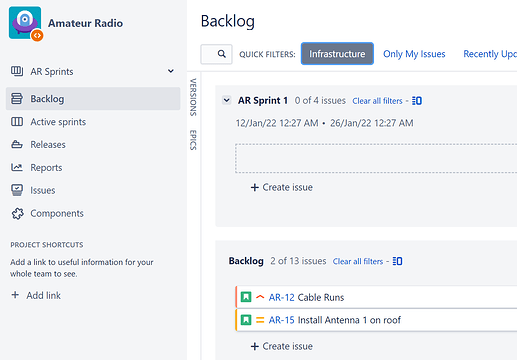
Task: Toggle the Infrastructure quick filter
Action: [x=337, y=54]
